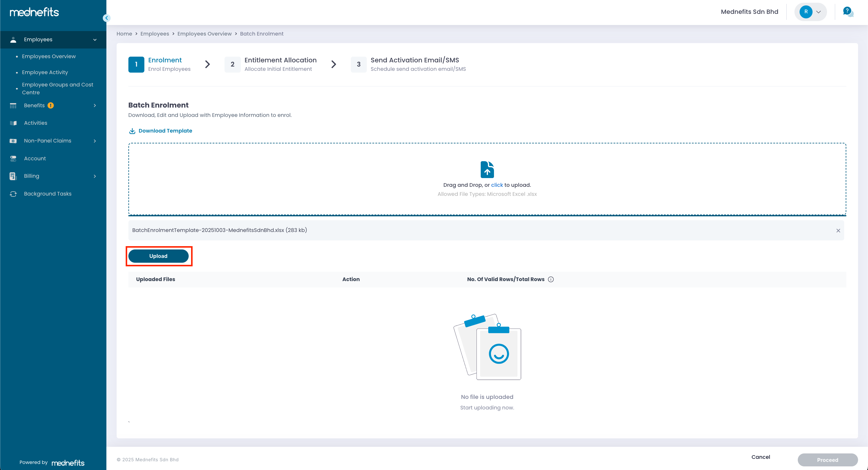Click the Billing invoice icon in the sidebar
The width and height of the screenshot is (868, 470).
point(13,176)
